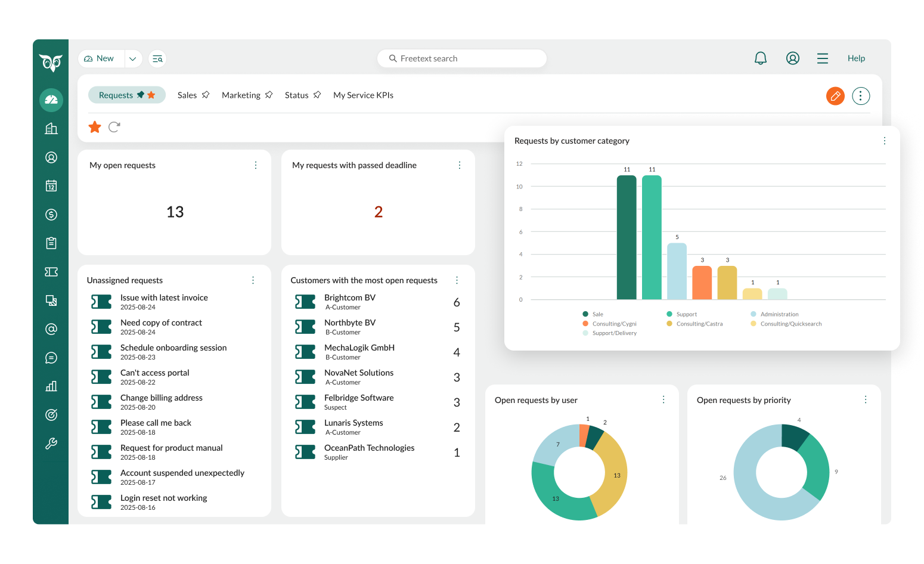Toggle the pin on the Sales tab
This screenshot has width=924, height=564.
pyautogui.click(x=206, y=95)
